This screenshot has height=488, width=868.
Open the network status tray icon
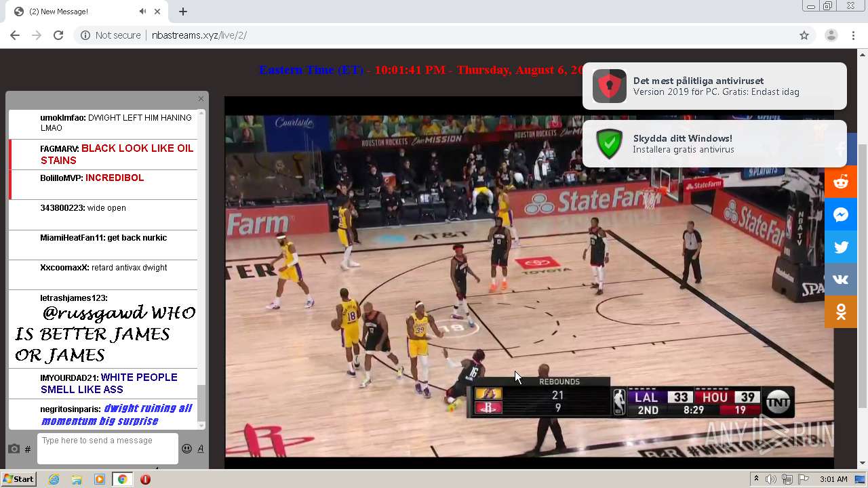click(787, 479)
